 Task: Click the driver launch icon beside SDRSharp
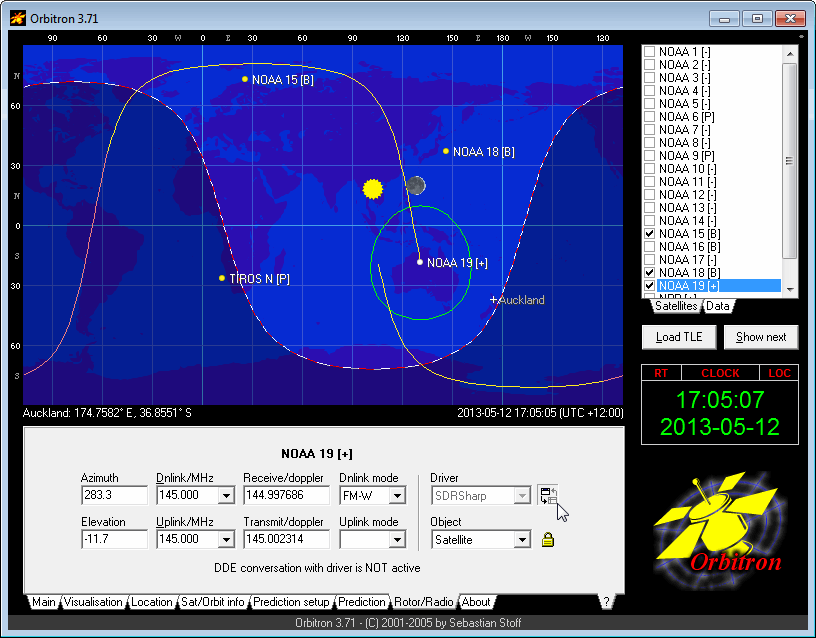(x=547, y=495)
